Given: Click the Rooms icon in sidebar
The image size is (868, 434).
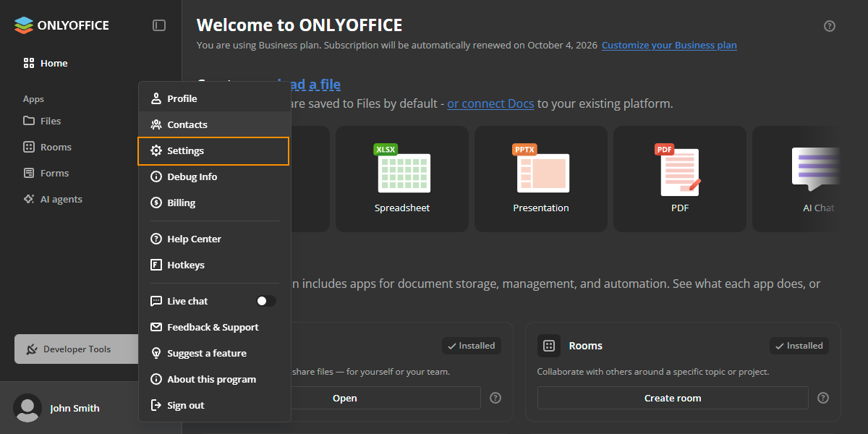Looking at the screenshot, I should point(29,147).
